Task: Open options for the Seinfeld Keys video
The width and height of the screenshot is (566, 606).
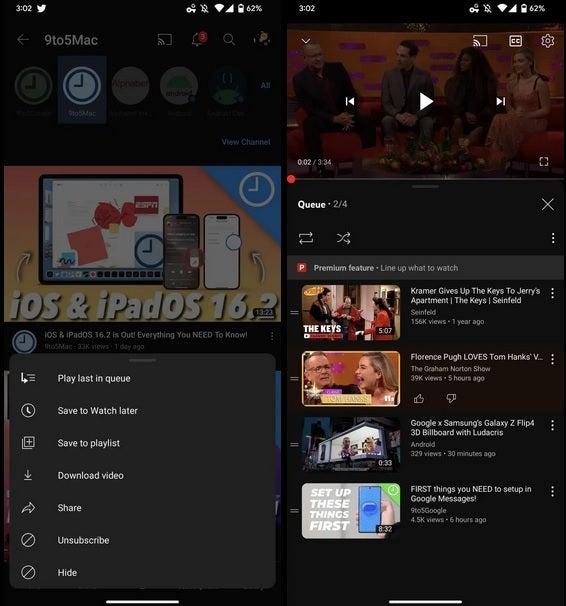Action: click(553, 293)
